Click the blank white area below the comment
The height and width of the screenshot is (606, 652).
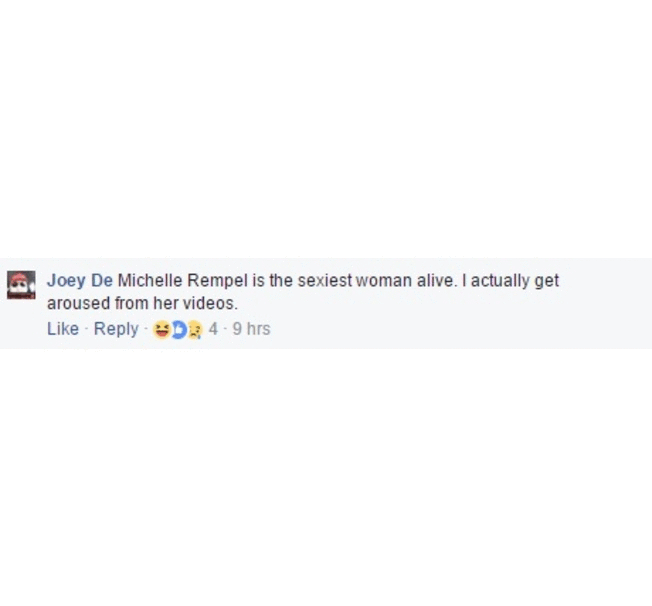pos(326,478)
